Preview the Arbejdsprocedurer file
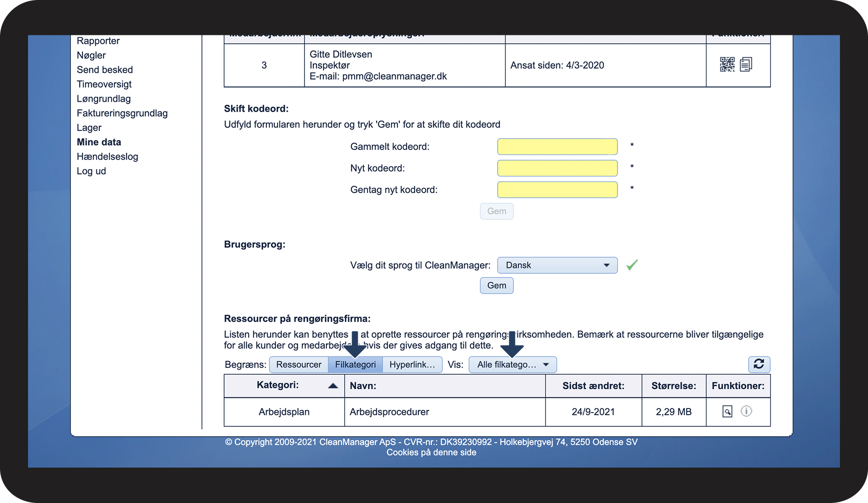 (x=728, y=412)
